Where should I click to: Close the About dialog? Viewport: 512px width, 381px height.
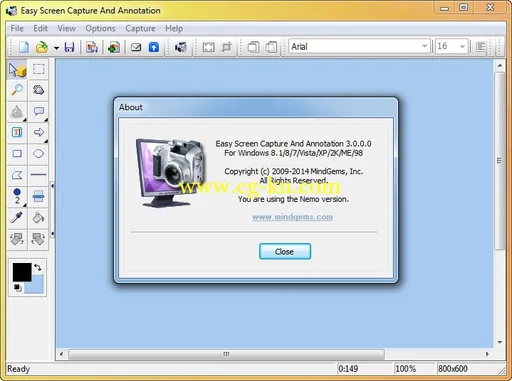tap(285, 251)
